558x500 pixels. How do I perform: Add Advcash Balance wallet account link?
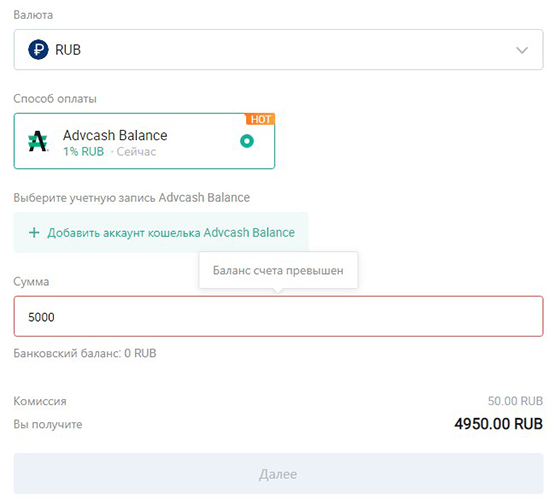(161, 233)
